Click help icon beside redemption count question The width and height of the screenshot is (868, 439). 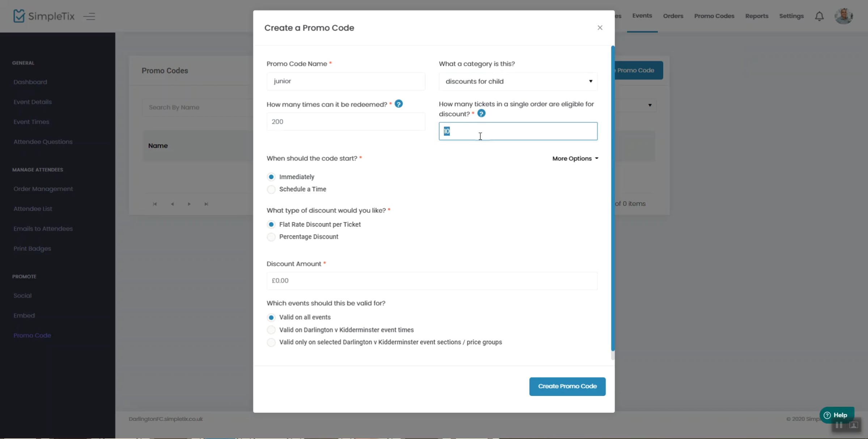[x=399, y=104]
